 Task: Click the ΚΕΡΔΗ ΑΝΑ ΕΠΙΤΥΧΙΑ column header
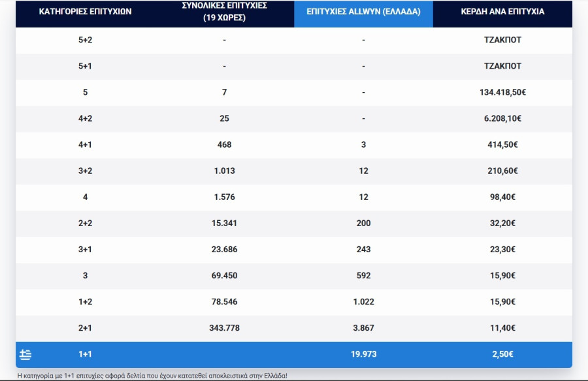(502, 12)
